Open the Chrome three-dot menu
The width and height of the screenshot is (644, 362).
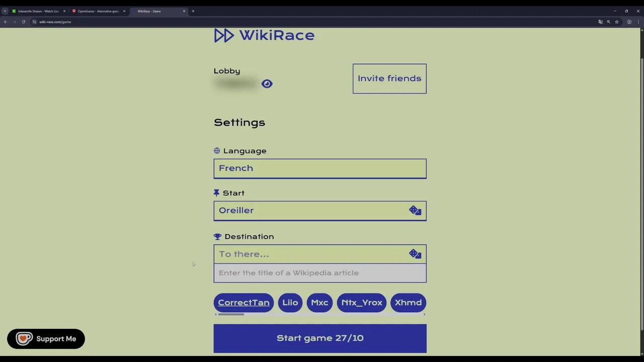point(638,22)
